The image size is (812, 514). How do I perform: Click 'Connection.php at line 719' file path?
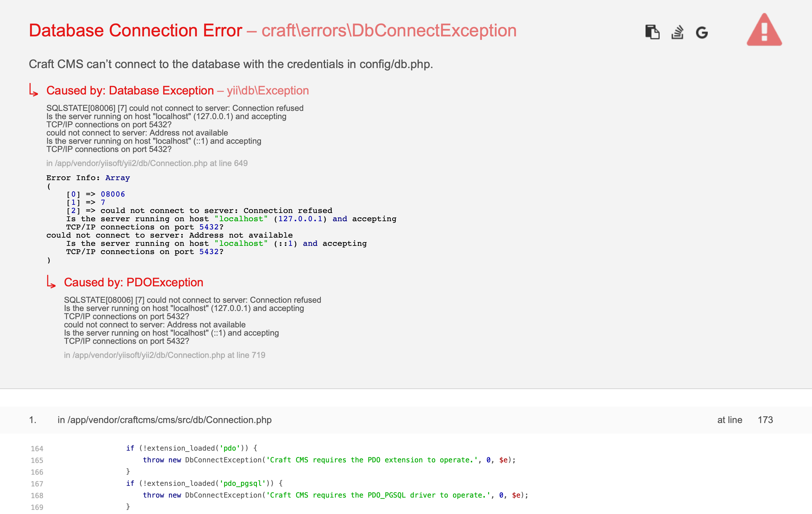[165, 355]
